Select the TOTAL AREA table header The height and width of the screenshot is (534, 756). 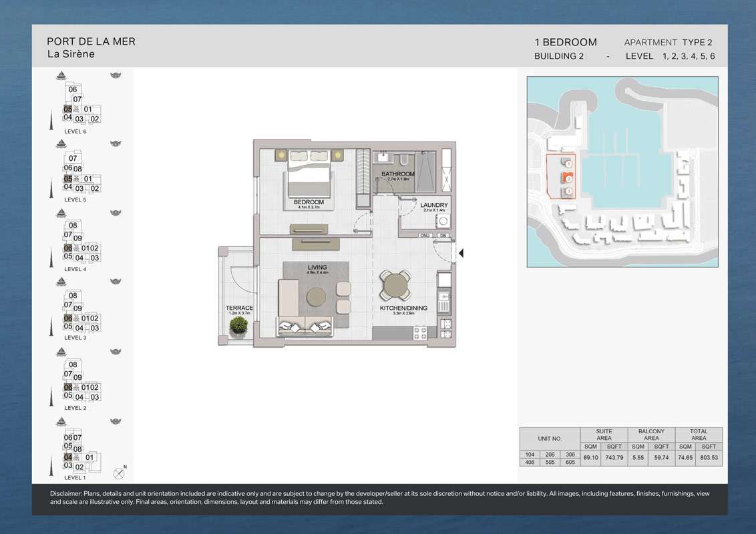[x=699, y=435]
